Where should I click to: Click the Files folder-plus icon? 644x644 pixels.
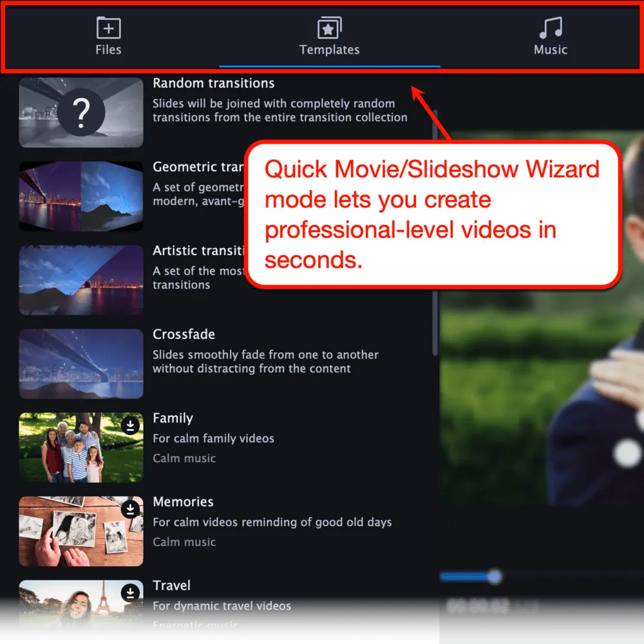click(x=108, y=28)
